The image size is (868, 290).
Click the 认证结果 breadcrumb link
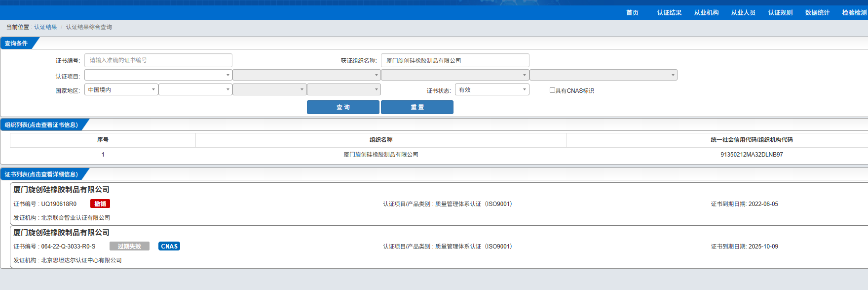(x=45, y=27)
